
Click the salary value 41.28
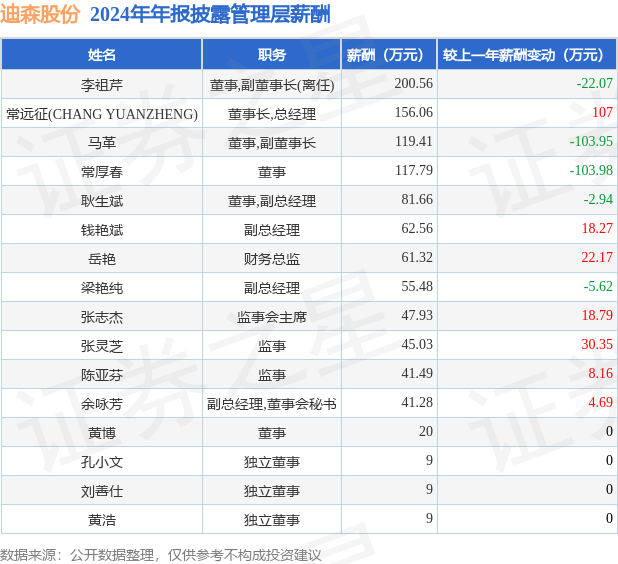coord(417,402)
